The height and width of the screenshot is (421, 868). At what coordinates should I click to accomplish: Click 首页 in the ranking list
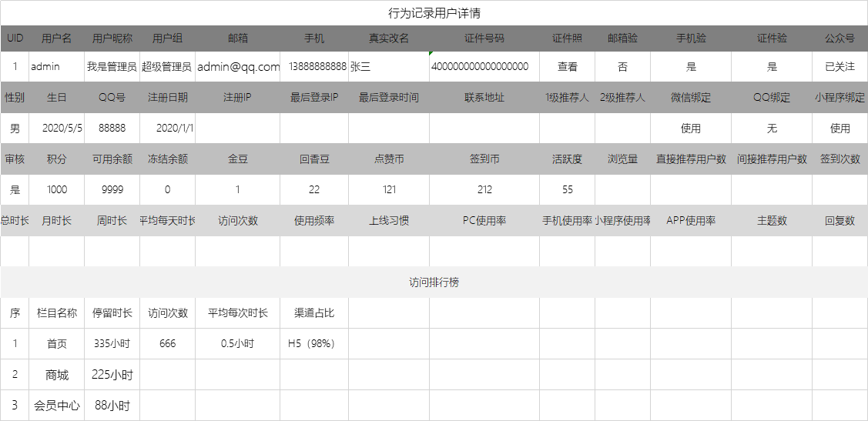point(56,344)
